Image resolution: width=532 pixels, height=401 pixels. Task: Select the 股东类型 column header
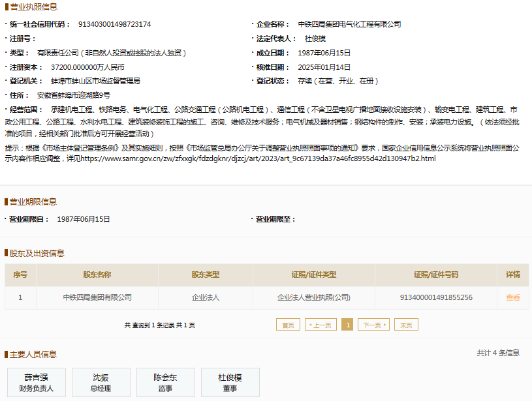coord(206,275)
